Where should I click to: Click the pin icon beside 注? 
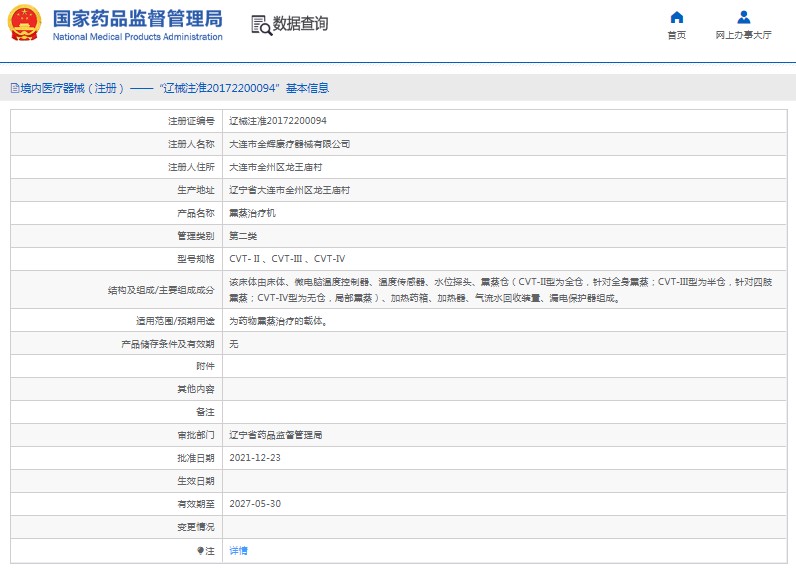click(x=200, y=551)
